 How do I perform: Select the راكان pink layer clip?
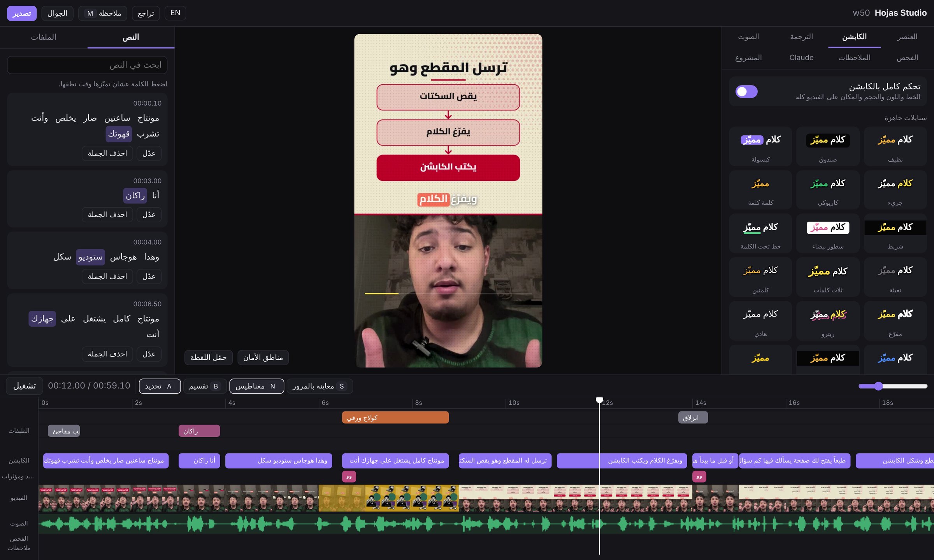[x=199, y=431]
